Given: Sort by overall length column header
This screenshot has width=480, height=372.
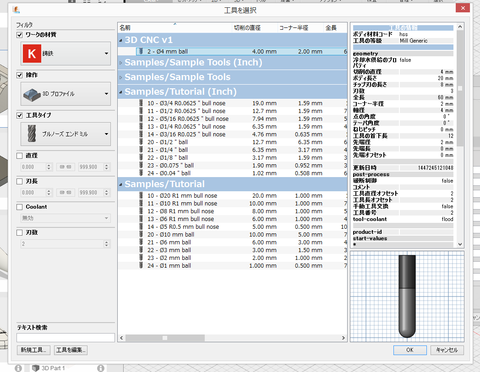Looking at the screenshot, I should [335, 28].
